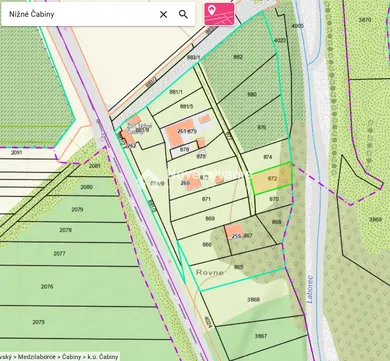390x361 pixels.
Task: Select parcel 883/1 road strip label
Action: click(193, 57)
